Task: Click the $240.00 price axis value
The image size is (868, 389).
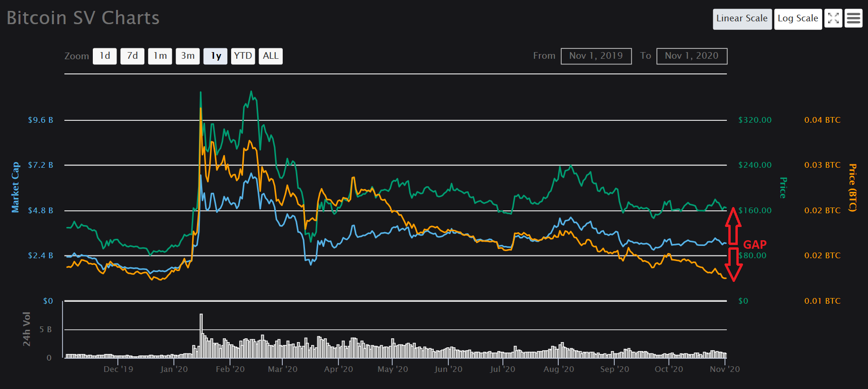Action: (x=755, y=165)
